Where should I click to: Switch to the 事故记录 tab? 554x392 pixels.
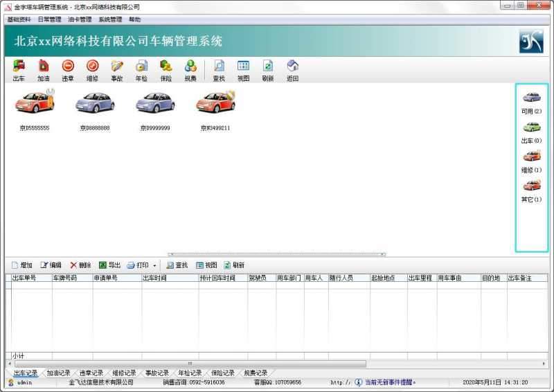tap(157, 373)
